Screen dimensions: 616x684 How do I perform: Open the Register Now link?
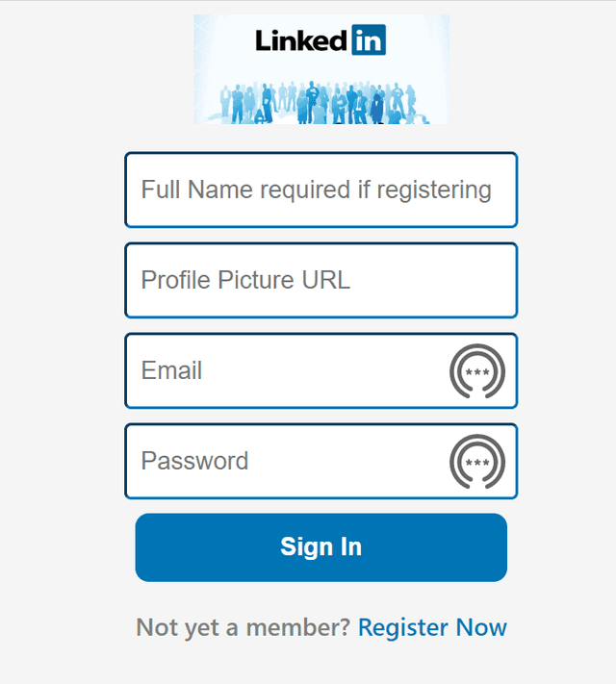(432, 628)
